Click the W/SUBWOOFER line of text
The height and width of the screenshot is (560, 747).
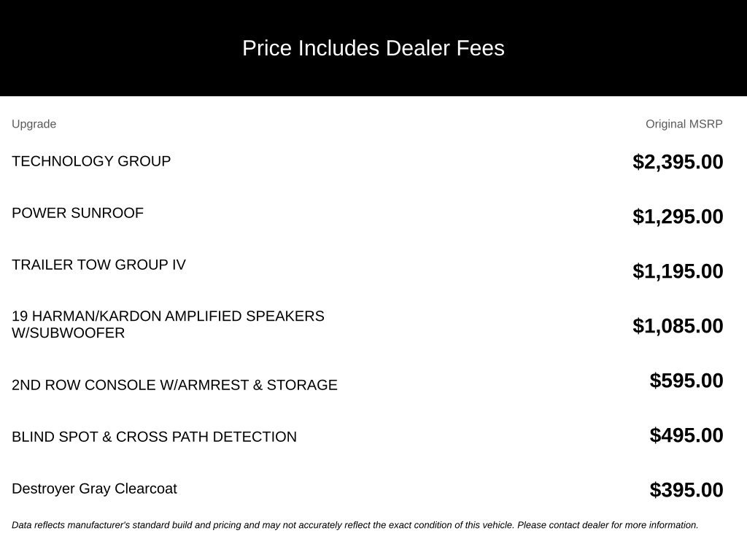(68, 332)
